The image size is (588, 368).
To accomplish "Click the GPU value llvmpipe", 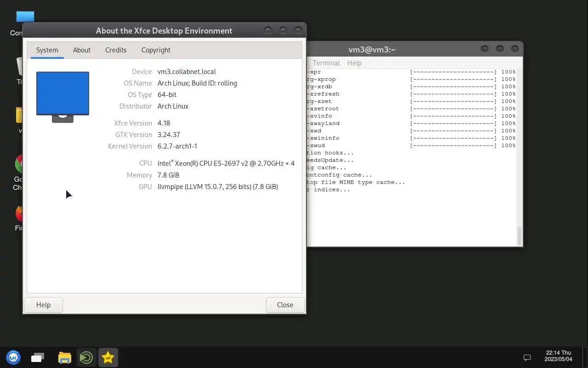I will click(x=218, y=187).
